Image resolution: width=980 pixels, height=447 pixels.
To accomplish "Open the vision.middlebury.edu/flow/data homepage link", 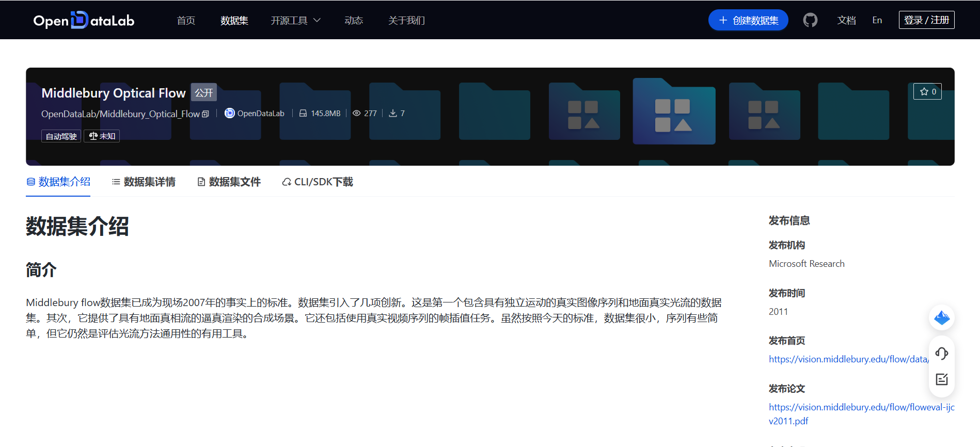I will [849, 359].
